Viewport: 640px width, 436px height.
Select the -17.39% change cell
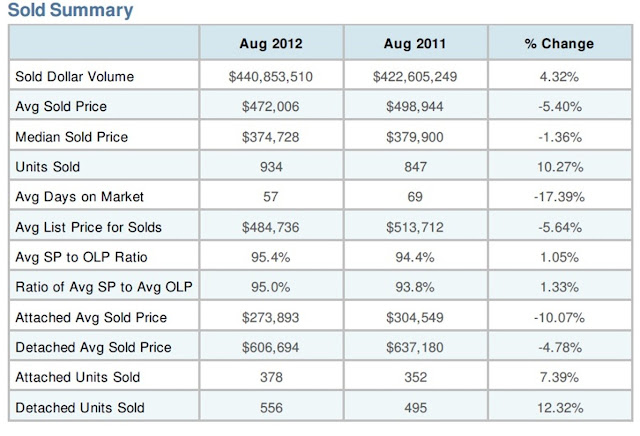559,197
